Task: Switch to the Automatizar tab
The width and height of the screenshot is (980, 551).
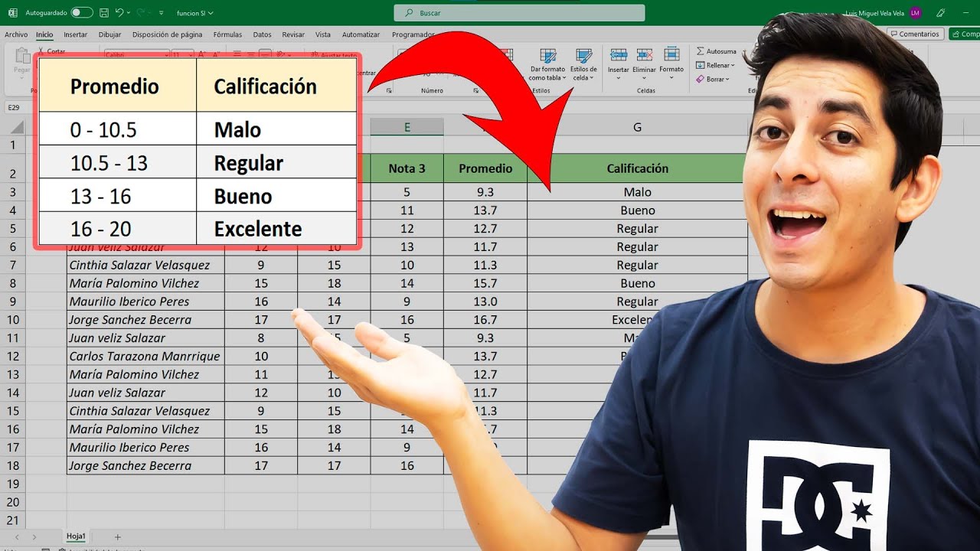Action: coord(361,34)
